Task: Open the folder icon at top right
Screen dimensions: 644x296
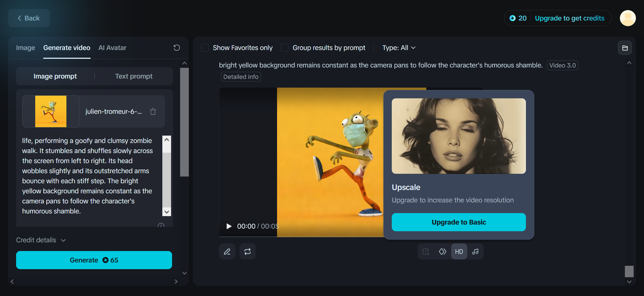Action: [x=625, y=48]
